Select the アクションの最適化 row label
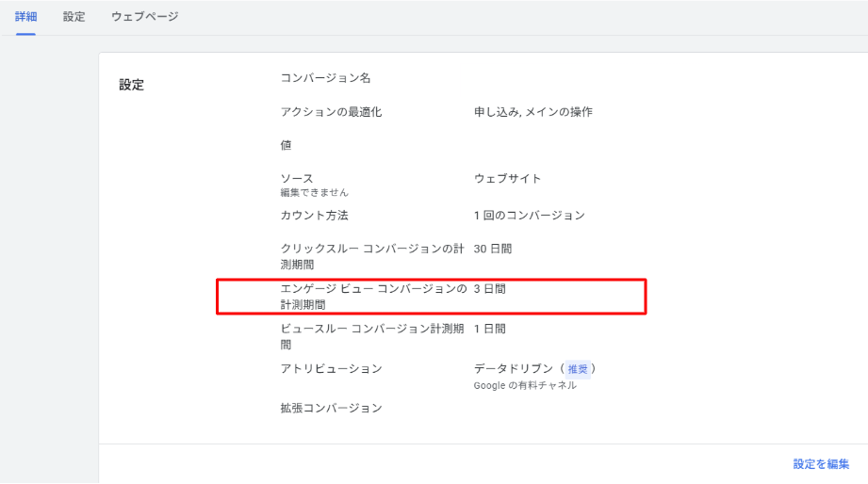The height and width of the screenshot is (484, 868). tap(331, 112)
